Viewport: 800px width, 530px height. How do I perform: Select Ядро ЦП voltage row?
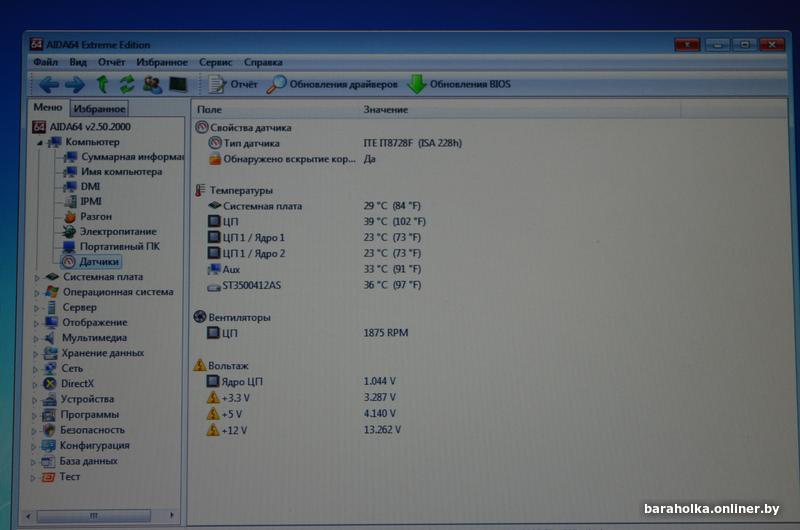[301, 382]
